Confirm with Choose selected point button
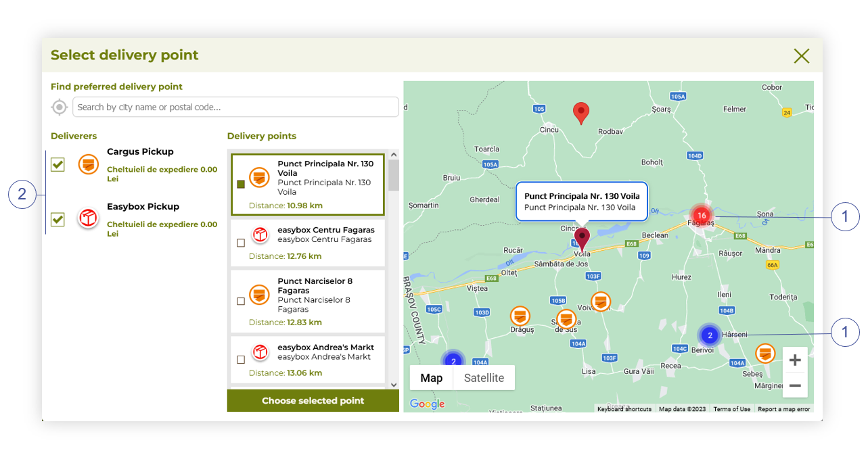 coord(313,401)
